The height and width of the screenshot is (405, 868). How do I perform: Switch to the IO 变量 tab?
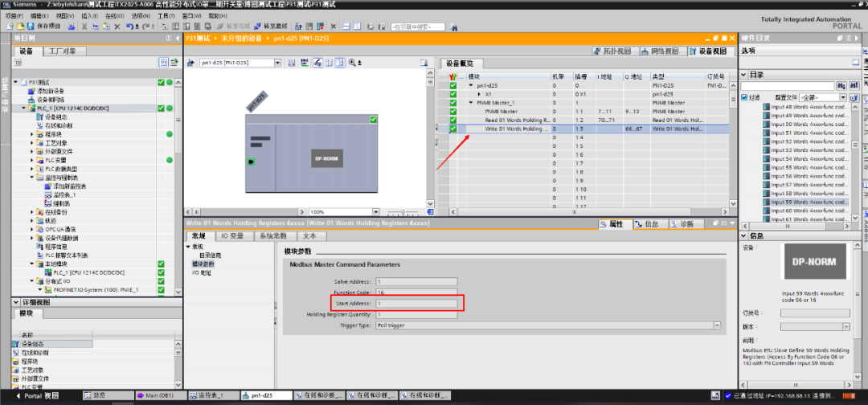[231, 236]
